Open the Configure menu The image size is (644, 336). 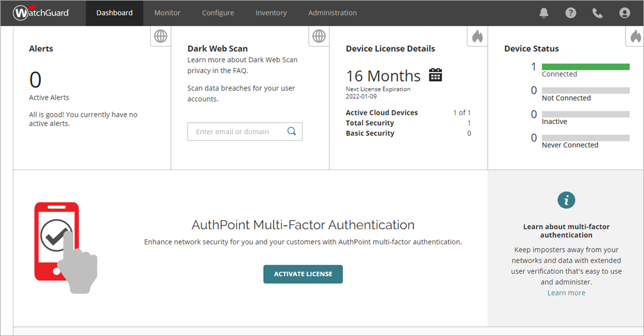pos(218,12)
